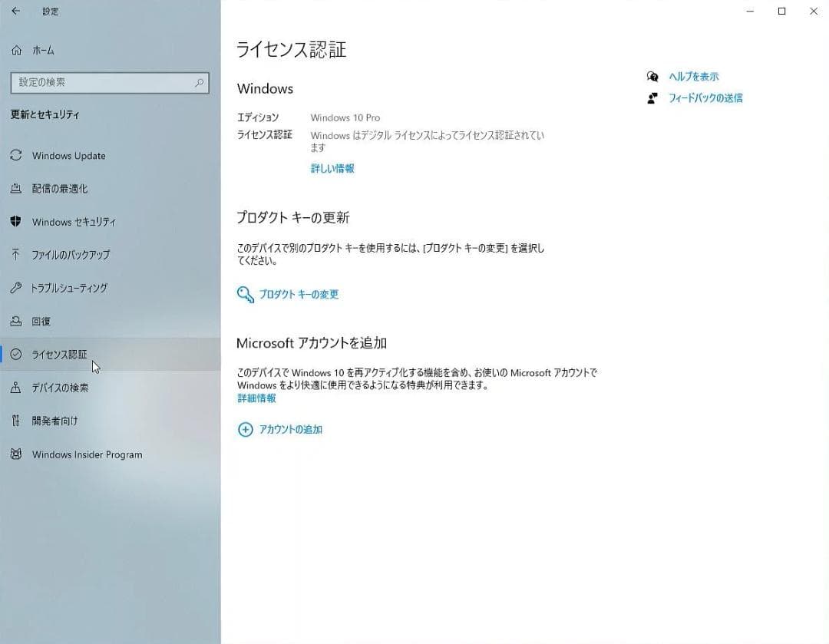This screenshot has height=644, width=829.
Task: Open ヘルプを表示 help link
Action: [x=693, y=77]
